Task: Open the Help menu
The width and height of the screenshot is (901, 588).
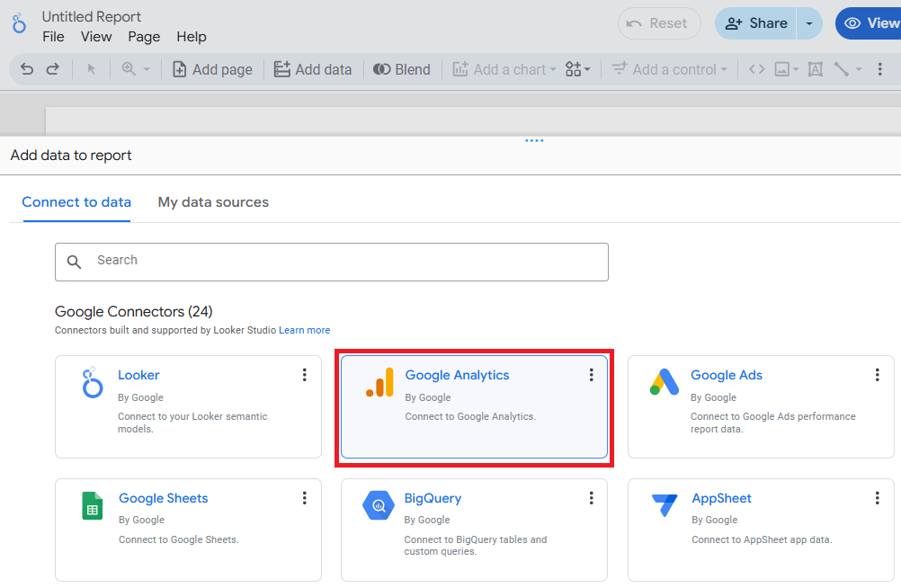Action: pyautogui.click(x=192, y=37)
